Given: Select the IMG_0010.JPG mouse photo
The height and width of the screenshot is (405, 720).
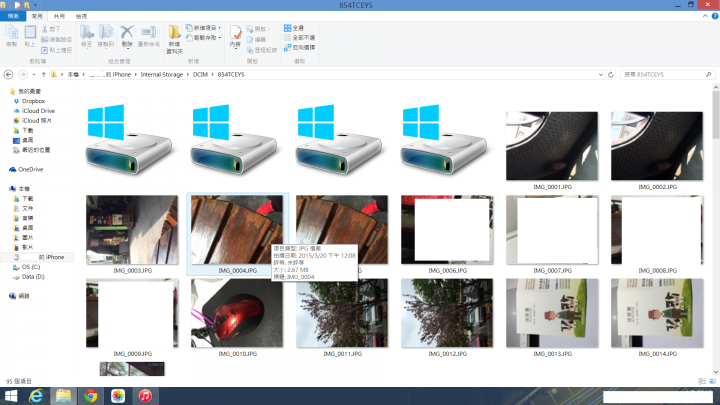Looking at the screenshot, I should tap(237, 313).
